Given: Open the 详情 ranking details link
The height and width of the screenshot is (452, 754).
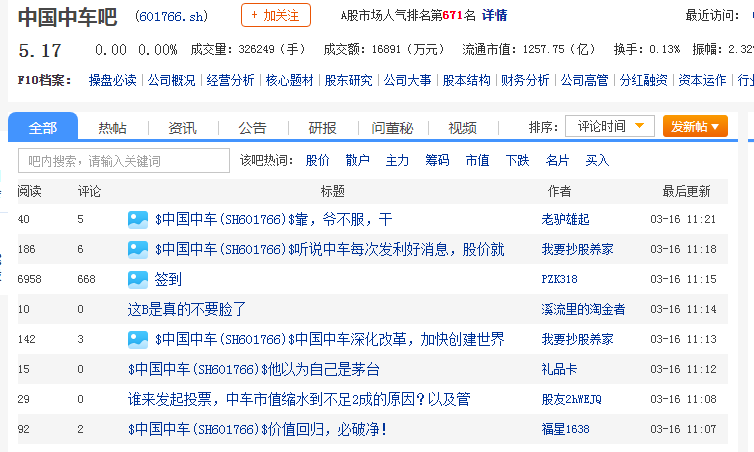Looking at the screenshot, I should click(x=494, y=15).
